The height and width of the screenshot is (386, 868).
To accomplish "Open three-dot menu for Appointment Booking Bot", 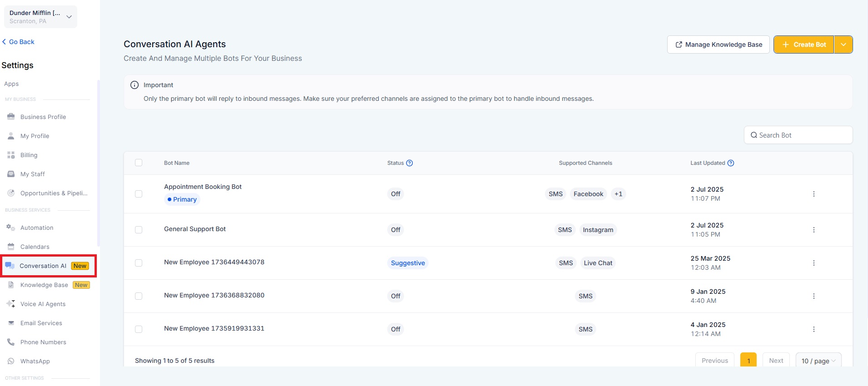I will (x=813, y=194).
